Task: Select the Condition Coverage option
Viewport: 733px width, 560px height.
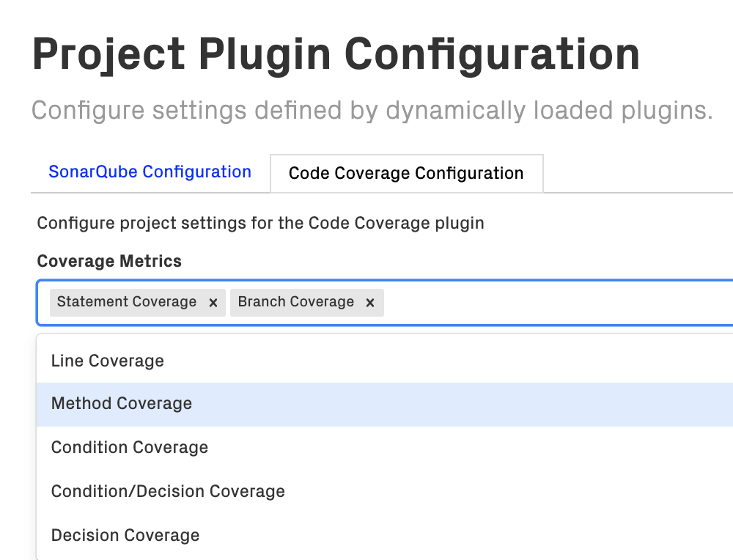Action: (130, 448)
